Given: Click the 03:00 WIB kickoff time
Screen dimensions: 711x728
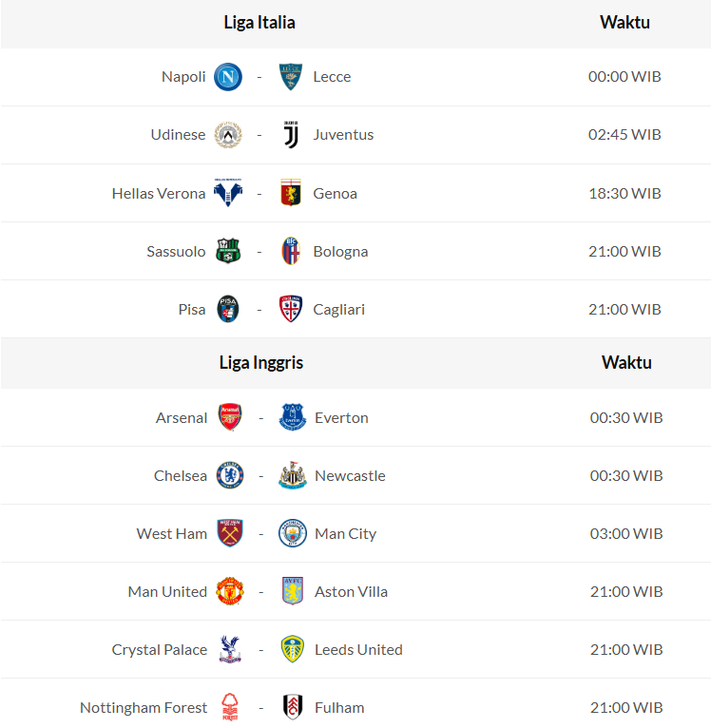Looking at the screenshot, I should [x=626, y=534].
